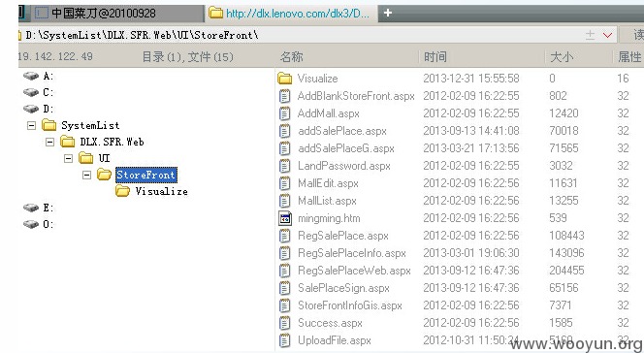Screen dimensions: 644x353
Task: Select drive D: icon in the tree
Action: pos(31,109)
